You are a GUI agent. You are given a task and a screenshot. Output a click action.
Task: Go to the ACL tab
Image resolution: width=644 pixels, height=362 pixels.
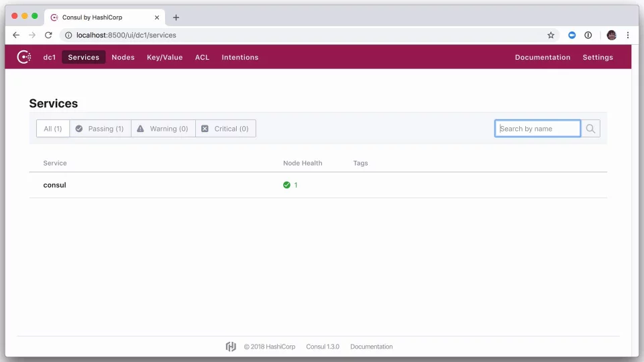click(202, 57)
